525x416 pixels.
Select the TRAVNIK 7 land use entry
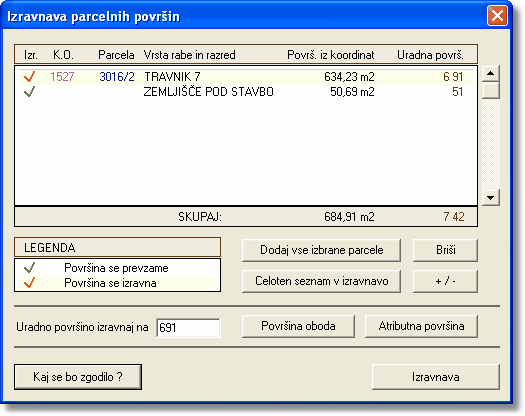coord(172,77)
